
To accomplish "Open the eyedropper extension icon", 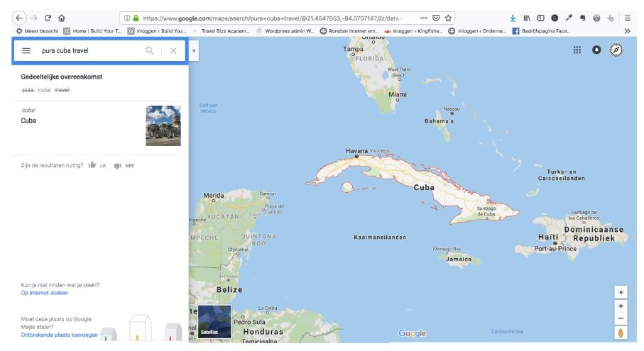I will pyautogui.click(x=569, y=18).
